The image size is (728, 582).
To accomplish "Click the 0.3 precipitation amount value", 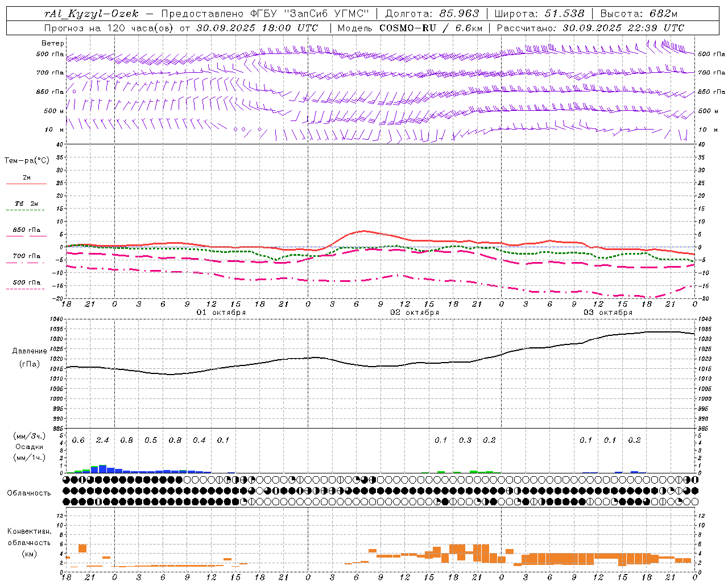I will click(x=465, y=440).
